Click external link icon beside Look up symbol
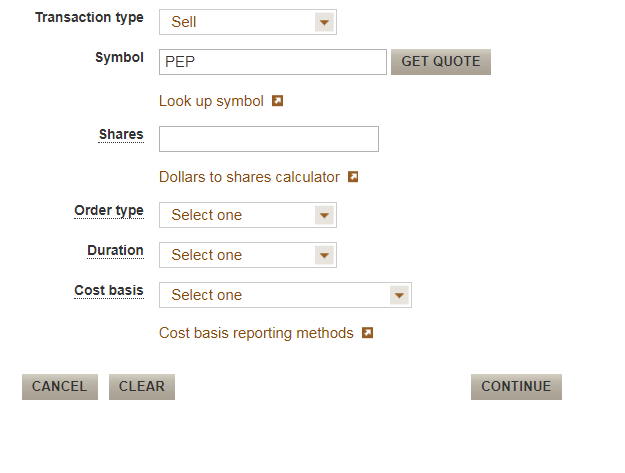This screenshot has height=473, width=625. (278, 101)
